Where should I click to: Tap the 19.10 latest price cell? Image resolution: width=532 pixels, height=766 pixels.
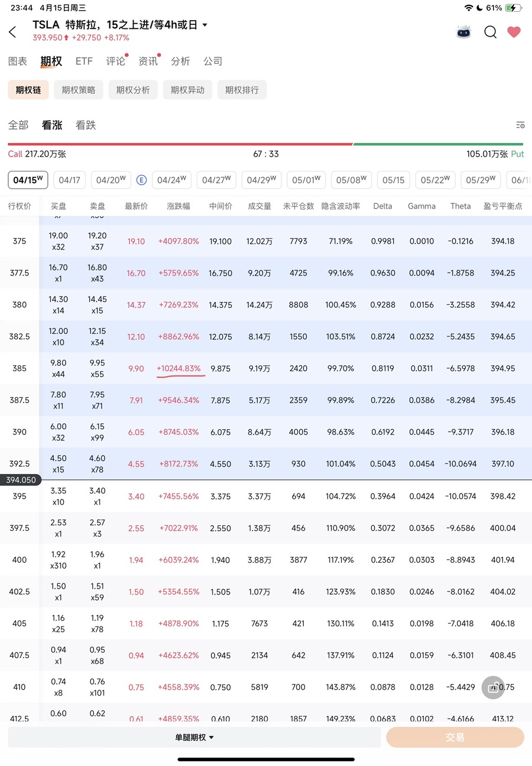pyautogui.click(x=136, y=241)
